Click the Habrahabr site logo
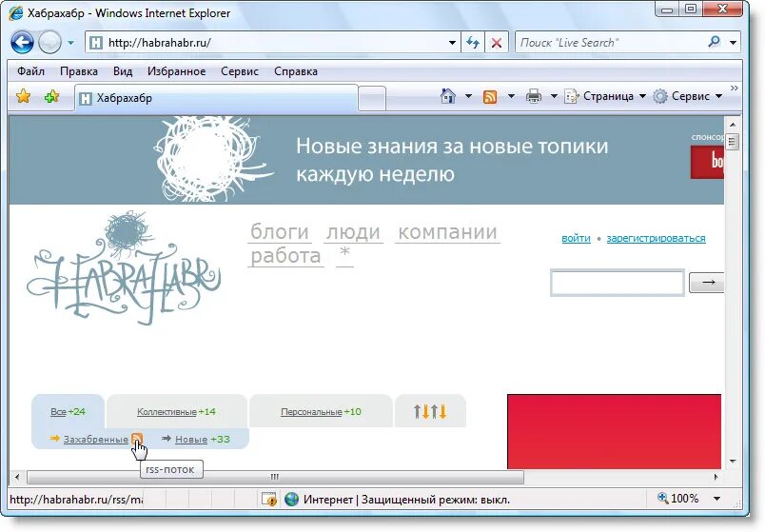Image resolution: width=765 pixels, height=532 pixels. pos(124,268)
